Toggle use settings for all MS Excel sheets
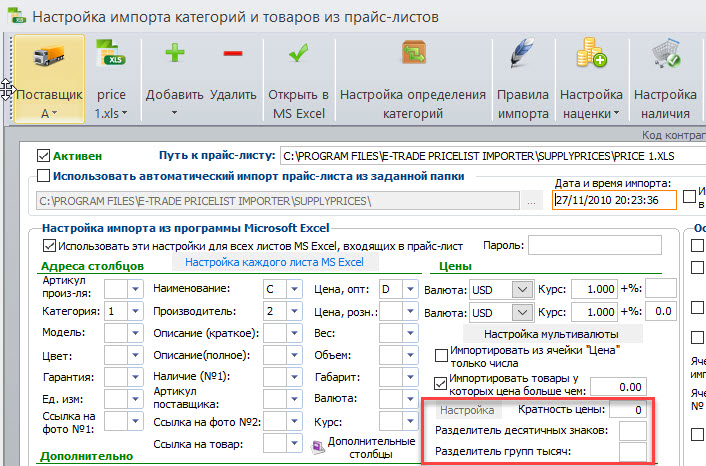 click(49, 246)
